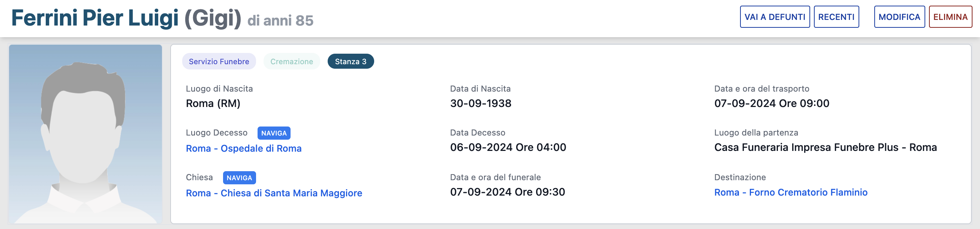Click the funeral time 07-09-2024 Ore 09:30
Viewport: 980px width, 229px height.
(x=507, y=192)
